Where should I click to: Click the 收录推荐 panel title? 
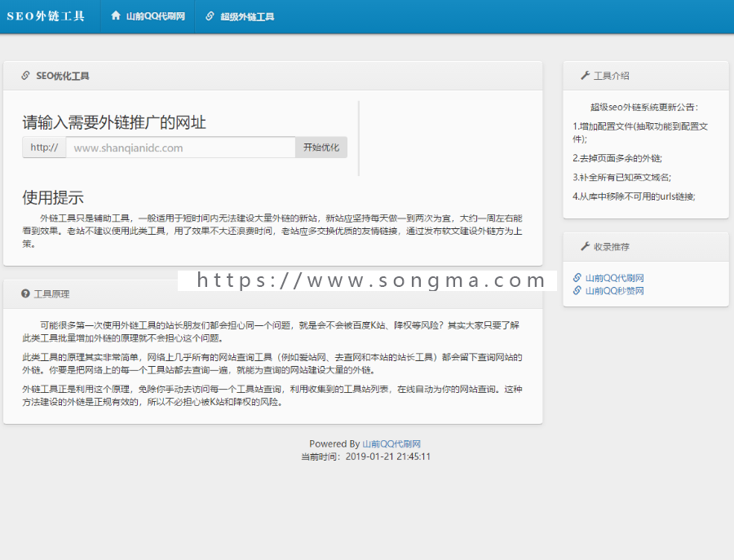612,247
